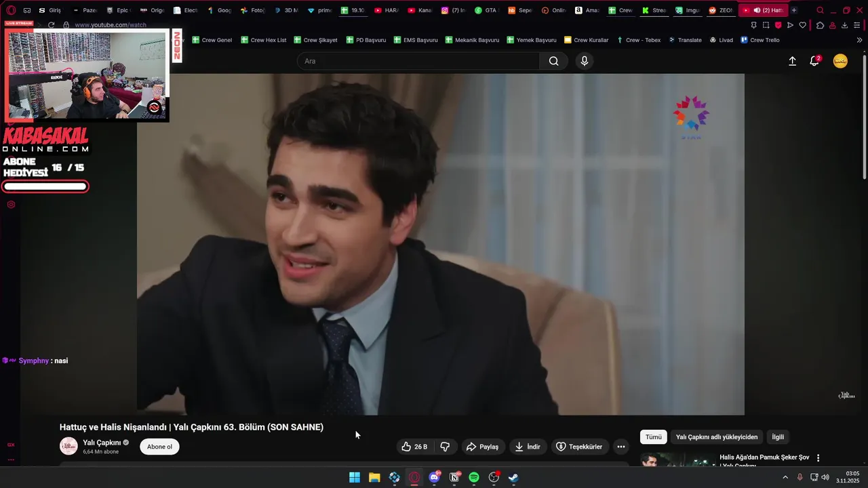Screen dimensions: 868x488
Task: Open YouTube create/upload icon
Action: pyautogui.click(x=792, y=61)
